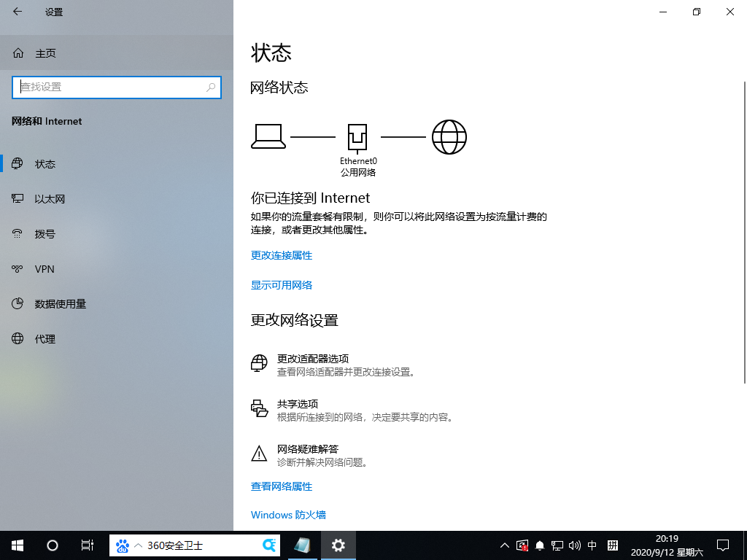
Task: Open 查看网络属性 link
Action: click(281, 486)
